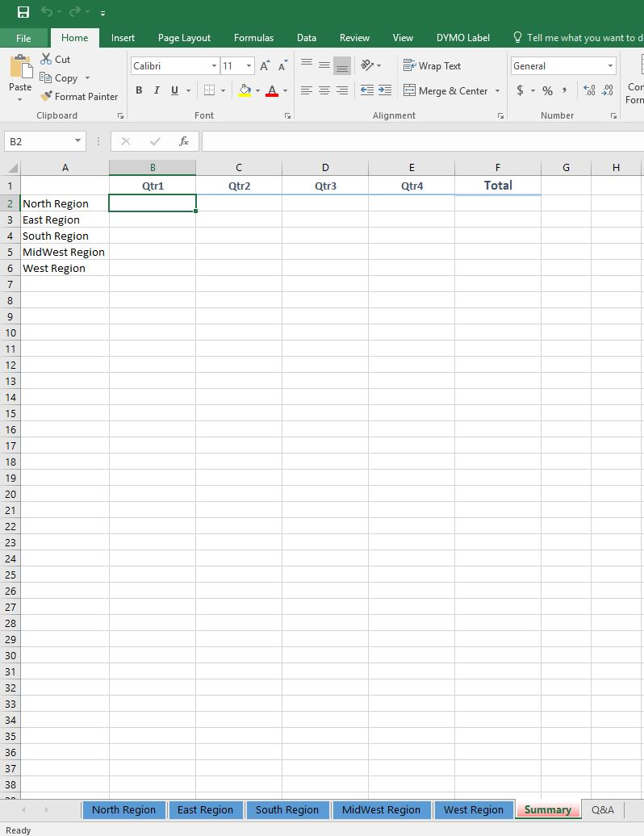
Task: Click the Save icon in Quick Access toolbar
Action: point(23,12)
